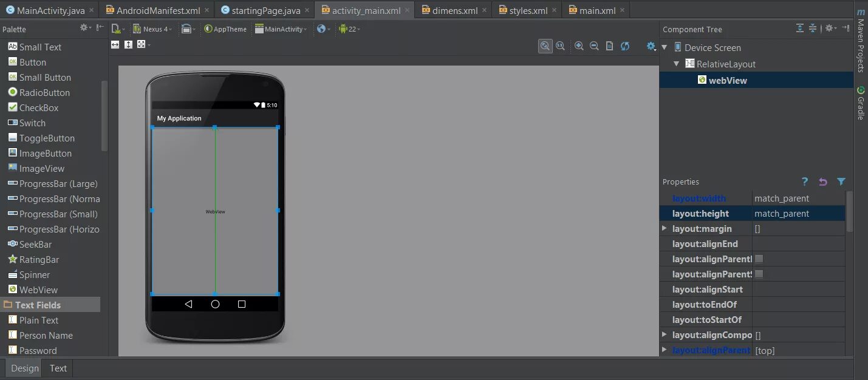Image resolution: width=868 pixels, height=380 pixels.
Task: Click Expand All in Component Tree
Action: point(800,29)
